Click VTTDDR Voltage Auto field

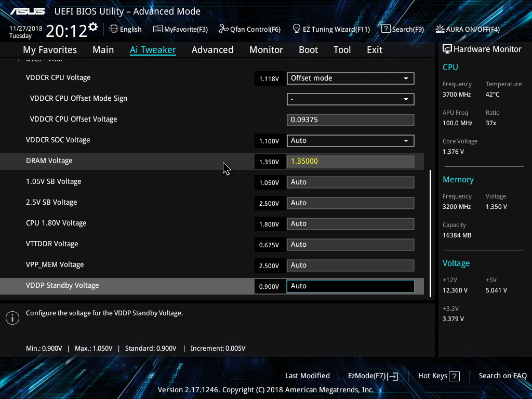click(351, 245)
